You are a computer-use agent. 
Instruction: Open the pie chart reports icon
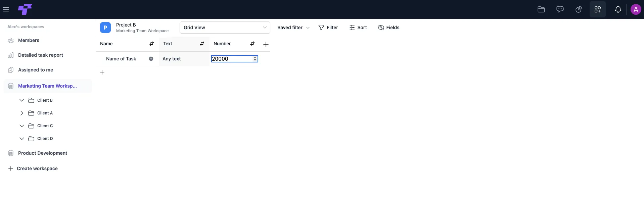(579, 9)
